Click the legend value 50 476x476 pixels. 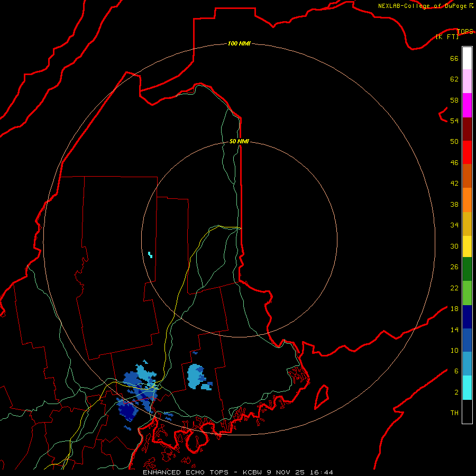(x=454, y=142)
